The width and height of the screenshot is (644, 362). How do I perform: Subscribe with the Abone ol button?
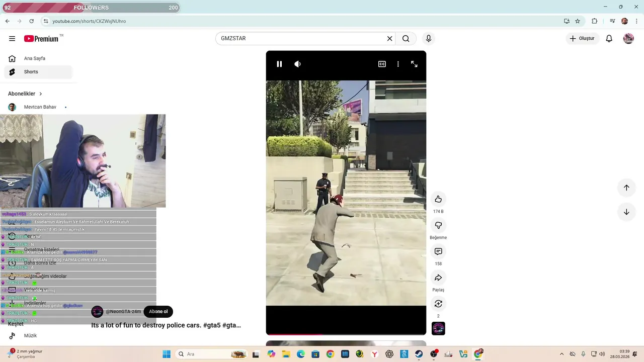click(158, 312)
